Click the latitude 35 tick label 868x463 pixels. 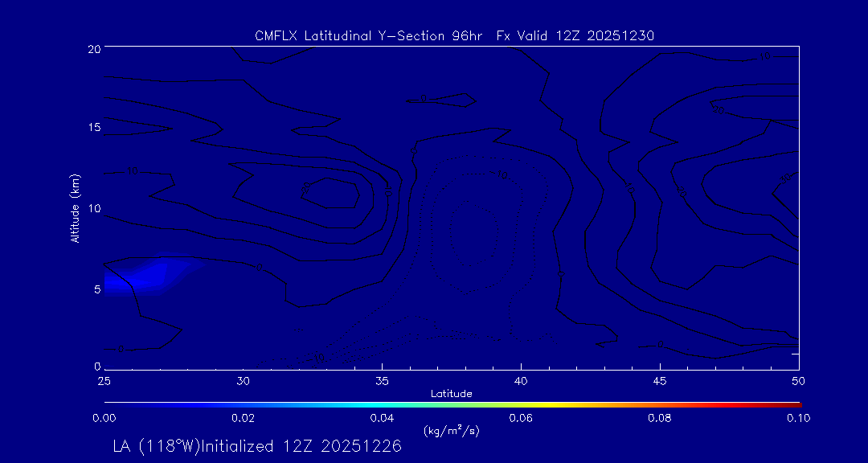(x=382, y=379)
